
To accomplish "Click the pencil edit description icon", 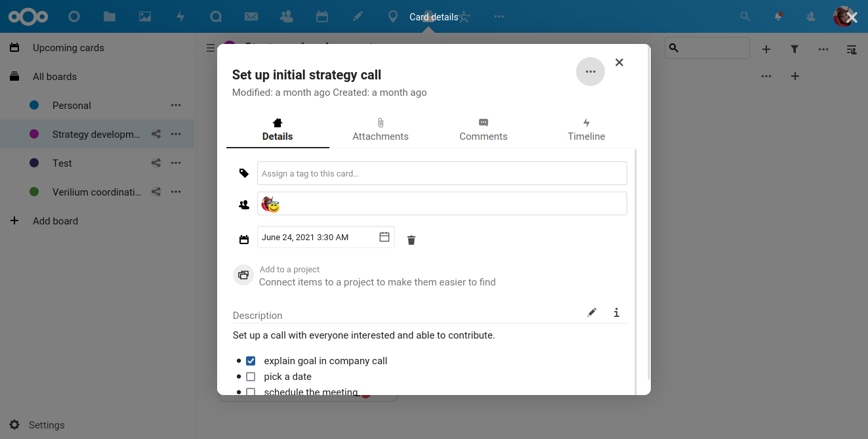I will tap(592, 313).
